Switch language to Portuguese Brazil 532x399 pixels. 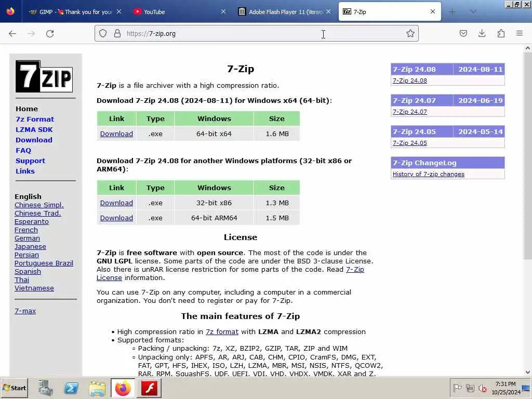pos(44,263)
